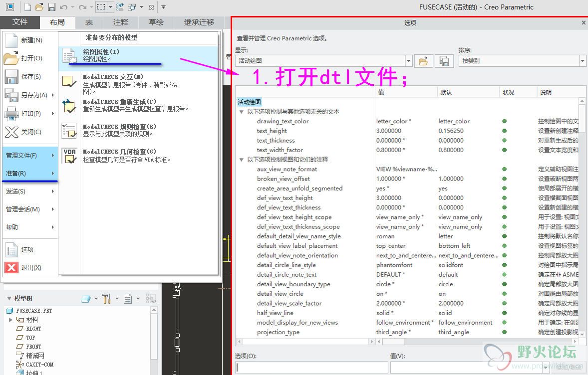
Task: Click the windows switch icon in top toolbar
Action: click(132, 7)
